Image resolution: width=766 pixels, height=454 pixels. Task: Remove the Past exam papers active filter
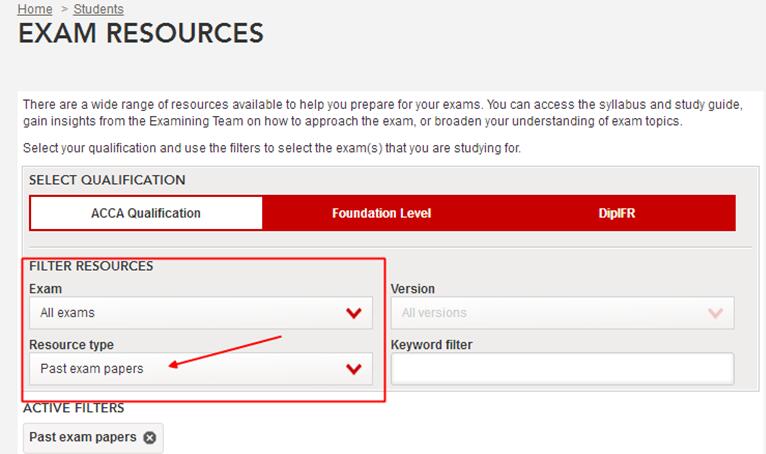tap(150, 438)
